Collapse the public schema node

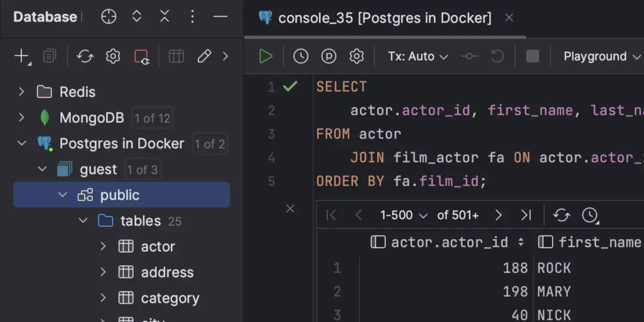[63, 195]
